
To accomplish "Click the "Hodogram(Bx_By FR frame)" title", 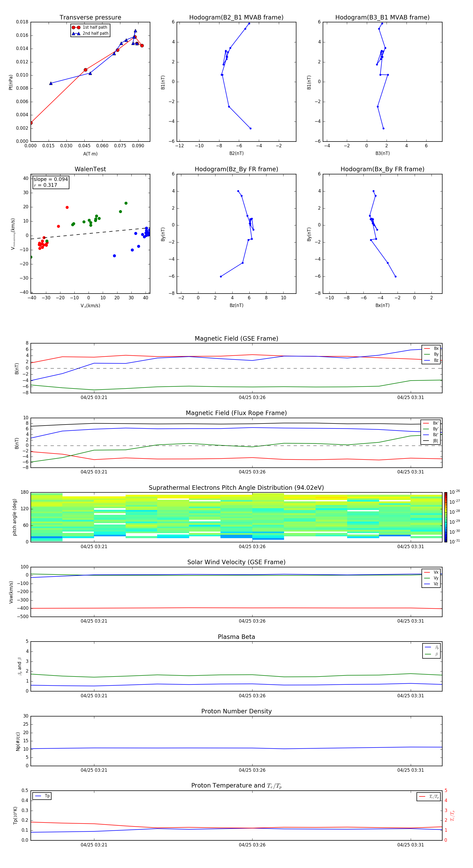I will [382, 169].
